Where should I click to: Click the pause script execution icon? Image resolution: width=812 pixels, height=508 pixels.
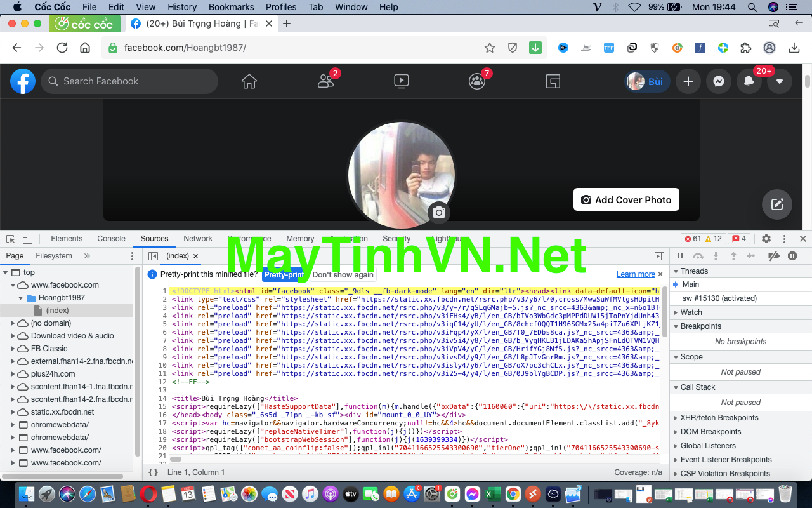pos(681,256)
